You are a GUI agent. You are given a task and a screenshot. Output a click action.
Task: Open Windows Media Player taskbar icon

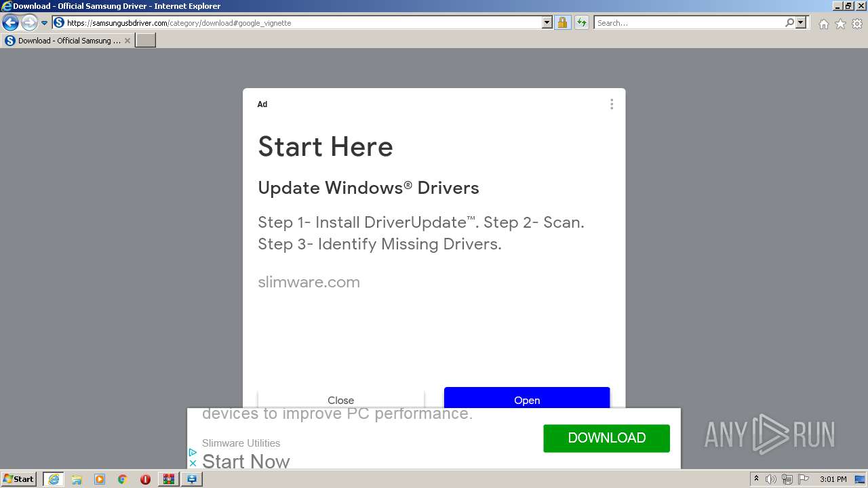pos(100,479)
